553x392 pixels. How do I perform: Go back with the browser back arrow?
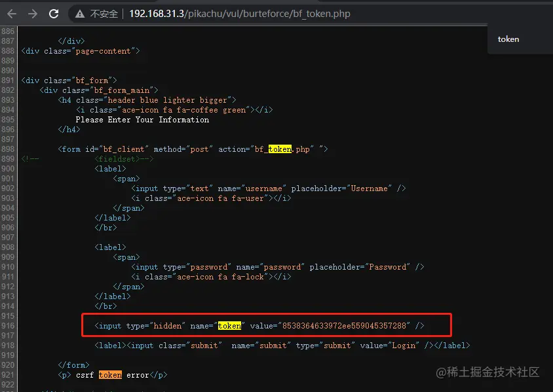click(x=12, y=14)
